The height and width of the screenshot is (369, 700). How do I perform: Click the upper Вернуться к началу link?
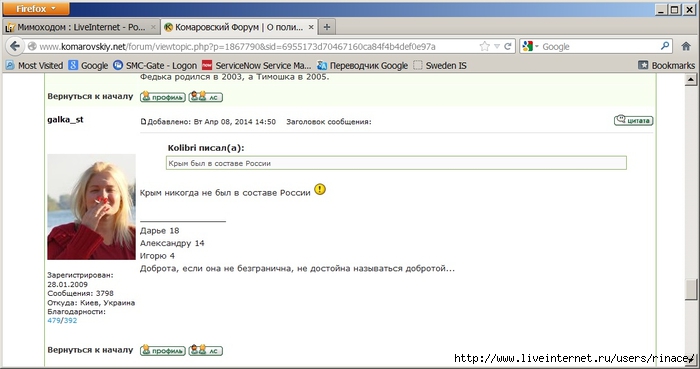click(x=90, y=96)
